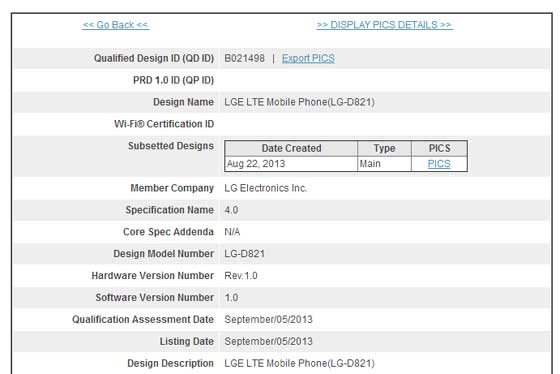The height and width of the screenshot is (374, 560).
Task: Click the Qualified Design ID (QD ID) label
Action: [154, 58]
